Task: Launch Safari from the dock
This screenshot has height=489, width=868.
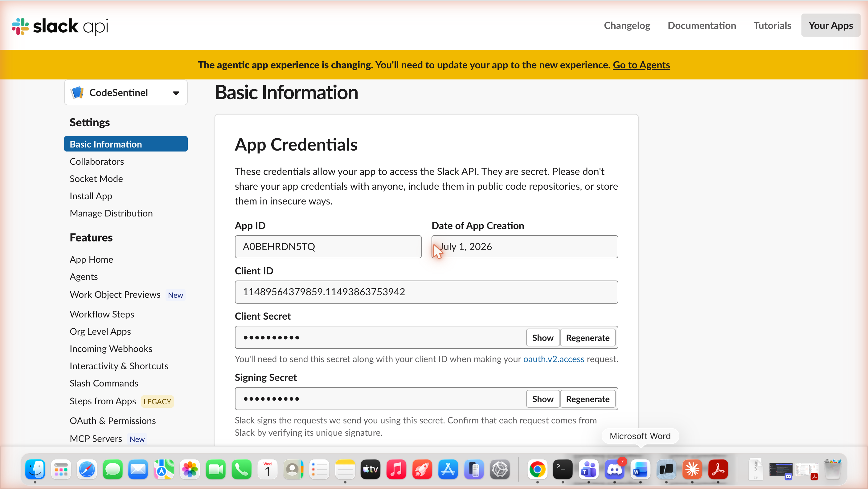Action: [87, 469]
